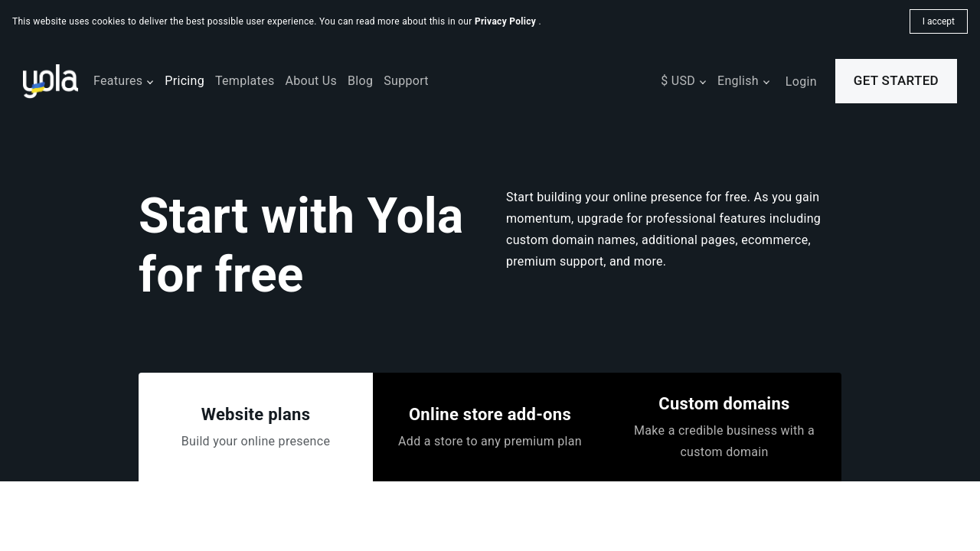Open the $ USD currency selector
The image size is (980, 551).
click(678, 81)
